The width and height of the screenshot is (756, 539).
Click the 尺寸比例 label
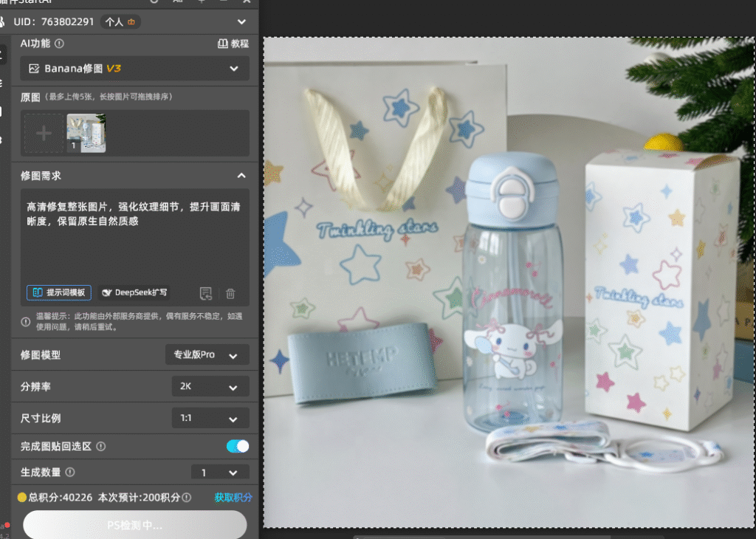[41, 418]
